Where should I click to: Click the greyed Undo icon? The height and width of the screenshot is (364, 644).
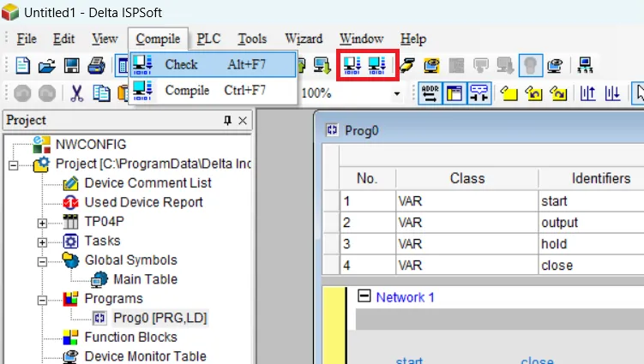click(22, 93)
